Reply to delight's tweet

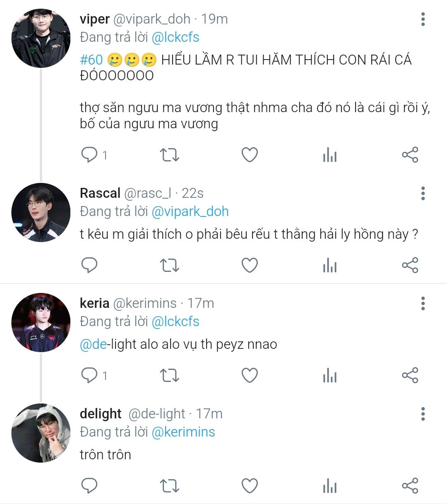[x=89, y=486]
